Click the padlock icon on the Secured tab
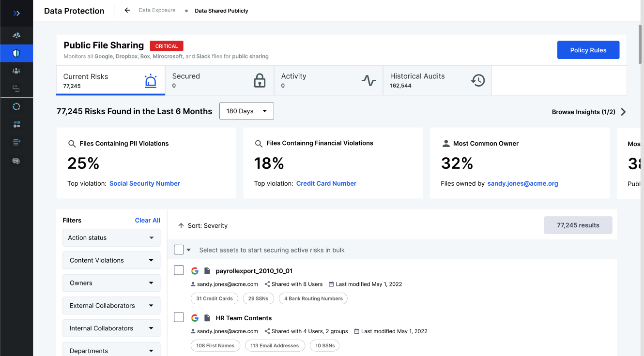Viewport: 644px width, 356px height. pos(260,80)
